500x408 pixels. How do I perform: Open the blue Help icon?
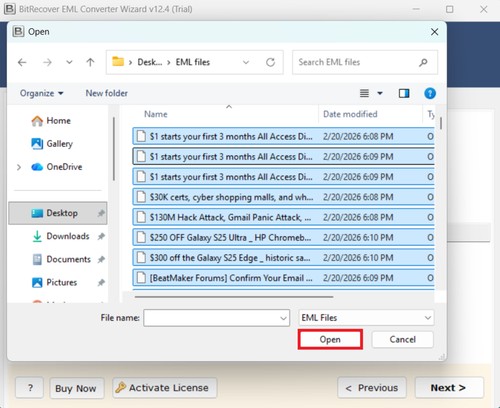[x=430, y=93]
